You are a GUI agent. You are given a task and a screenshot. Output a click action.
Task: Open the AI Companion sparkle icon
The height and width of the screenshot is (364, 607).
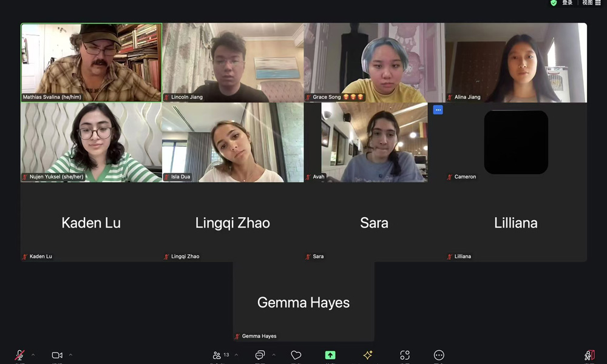pyautogui.click(x=368, y=355)
